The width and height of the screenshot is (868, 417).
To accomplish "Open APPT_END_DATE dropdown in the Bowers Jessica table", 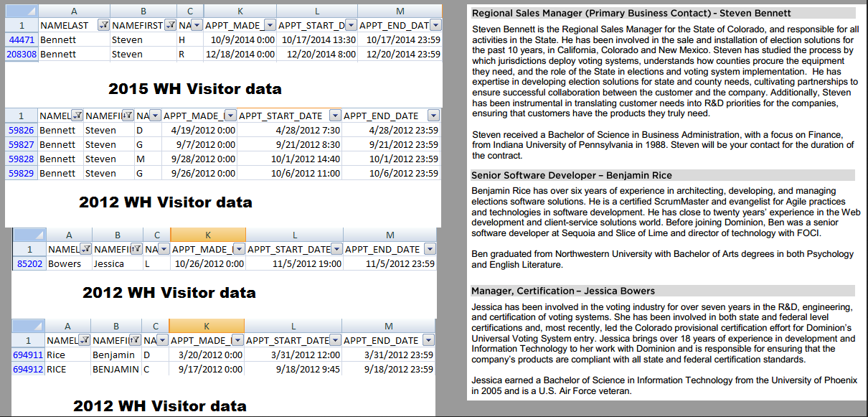I will pos(430,249).
